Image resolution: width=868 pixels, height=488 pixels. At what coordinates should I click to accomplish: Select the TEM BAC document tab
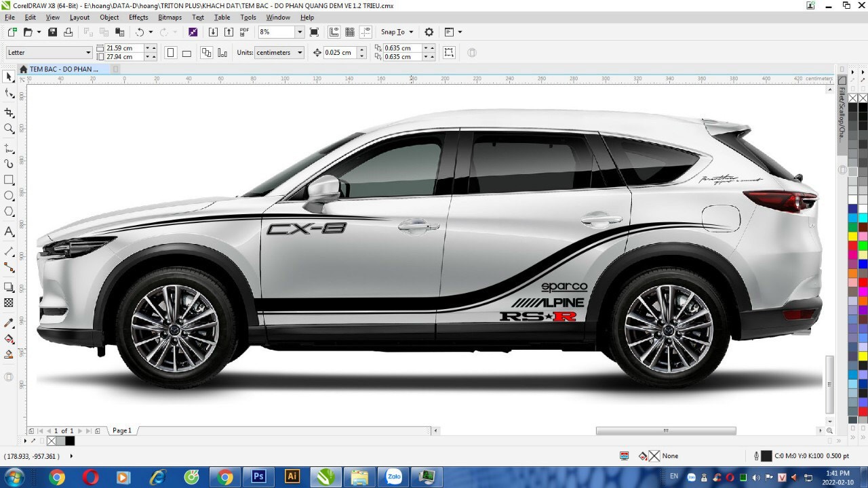point(64,69)
